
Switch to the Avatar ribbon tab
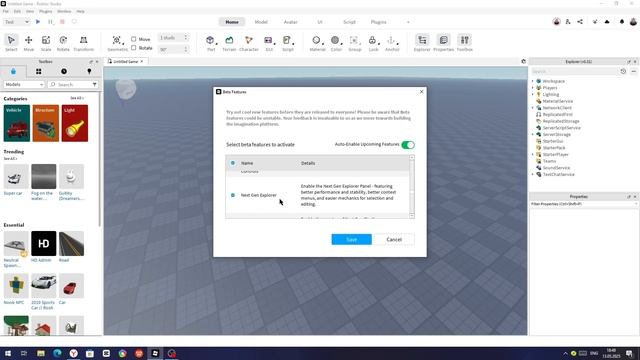coord(291,22)
